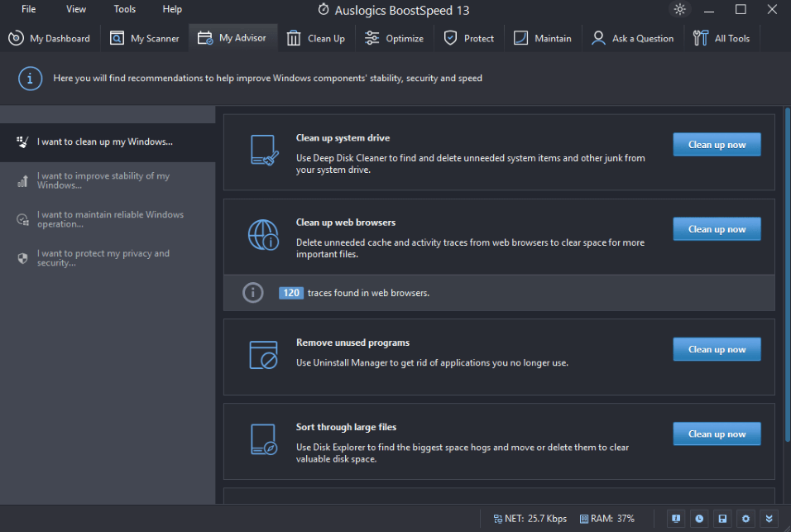791x532 pixels.
Task: Click the save disk icon in status bar
Action: tap(722, 519)
